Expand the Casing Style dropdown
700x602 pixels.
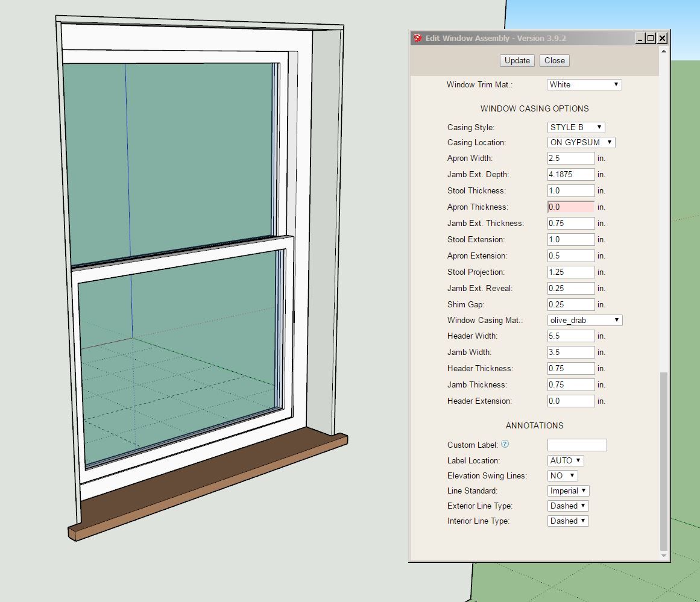tap(576, 127)
